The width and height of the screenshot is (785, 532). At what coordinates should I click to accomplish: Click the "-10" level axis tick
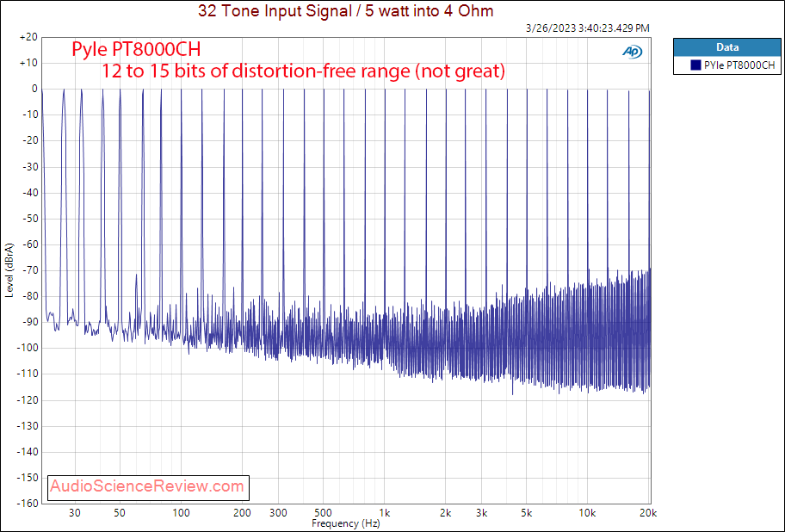(29, 114)
